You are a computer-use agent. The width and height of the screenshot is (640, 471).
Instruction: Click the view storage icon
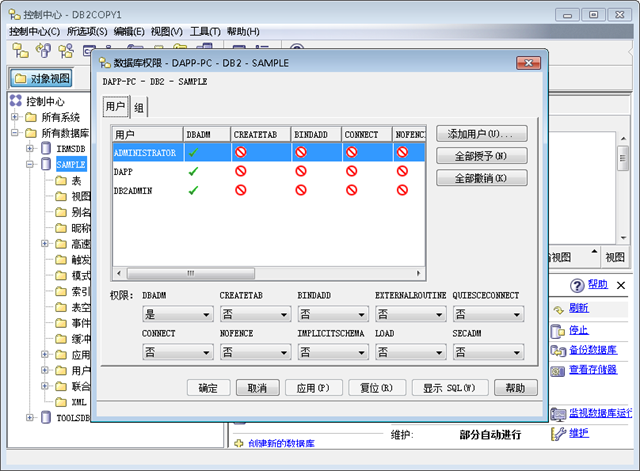[558, 371]
